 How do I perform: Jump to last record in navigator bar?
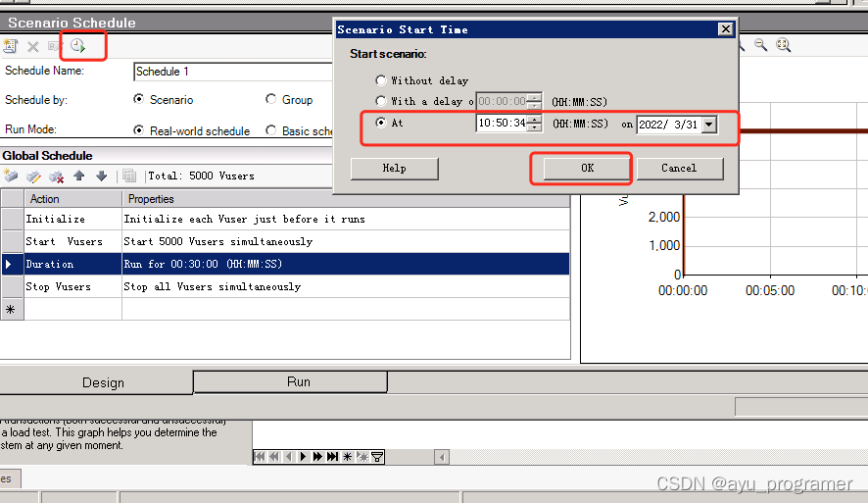tap(332, 457)
